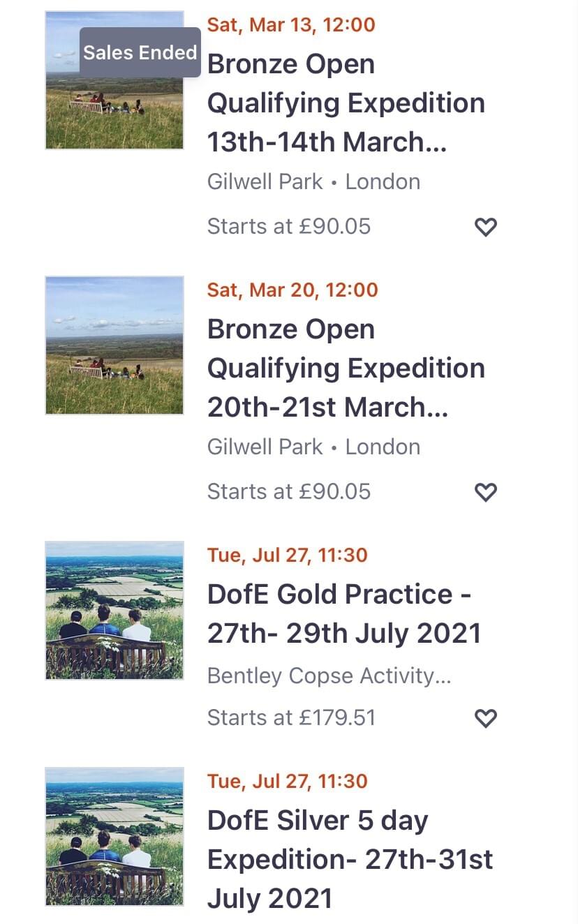This screenshot has width=578, height=924.
Task: Open Bronze Open Qualifying Expedition 13th-14th March
Action: [346, 103]
